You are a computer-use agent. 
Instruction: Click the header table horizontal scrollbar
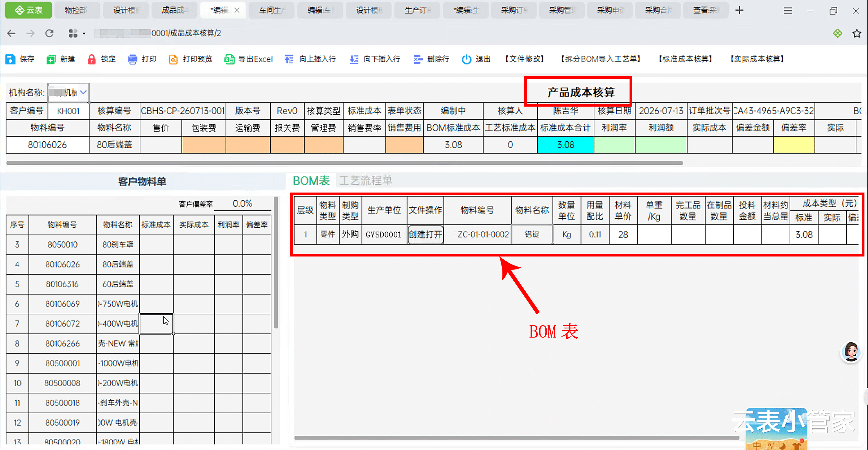(344, 163)
